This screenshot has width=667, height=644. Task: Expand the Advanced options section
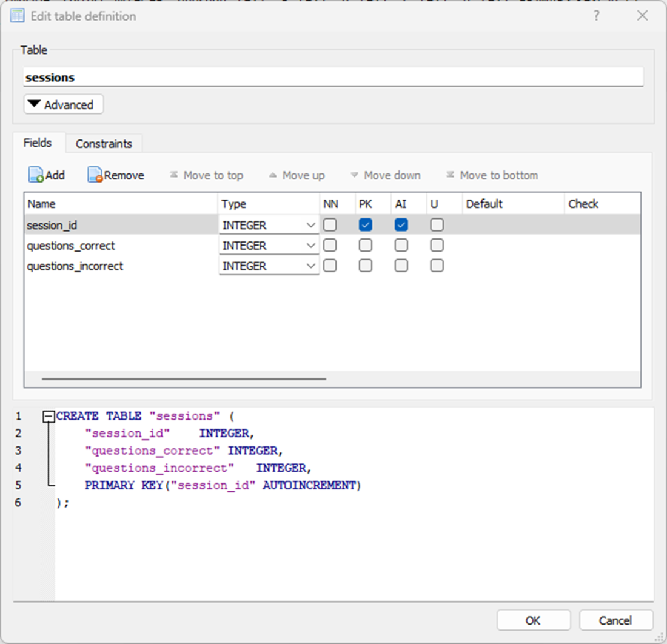coord(64,104)
